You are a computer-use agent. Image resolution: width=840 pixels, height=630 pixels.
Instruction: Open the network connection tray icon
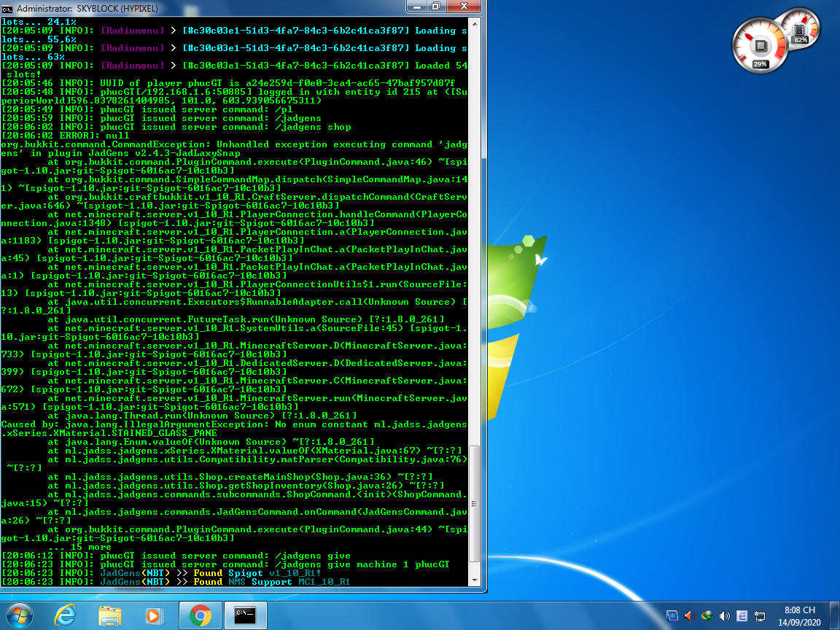click(759, 616)
